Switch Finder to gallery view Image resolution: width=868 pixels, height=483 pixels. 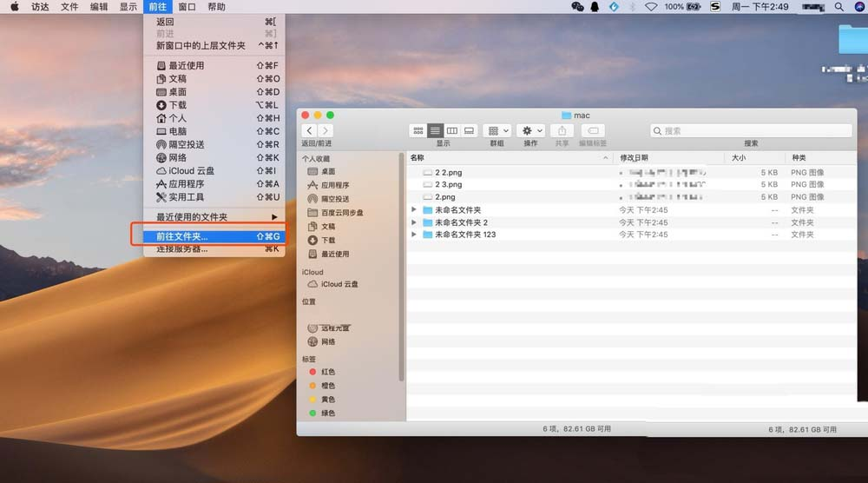point(469,130)
